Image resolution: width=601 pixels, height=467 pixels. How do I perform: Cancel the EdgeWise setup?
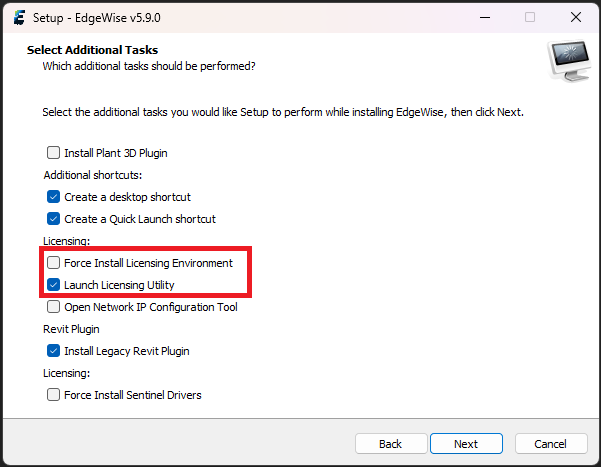(550, 444)
